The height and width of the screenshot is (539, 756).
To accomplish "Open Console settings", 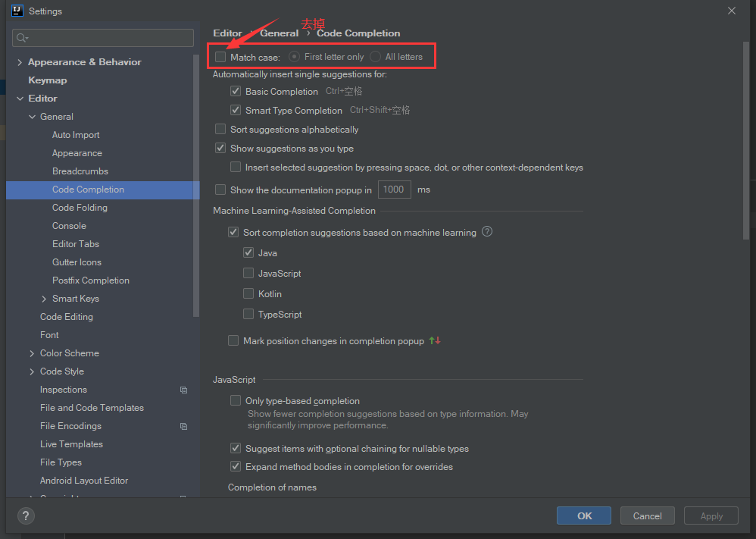I will click(x=69, y=226).
